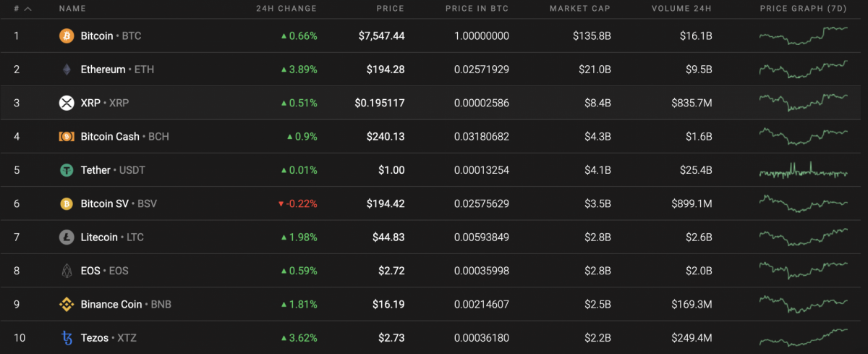Sort by the 24H CHANGE column header
868x354 pixels.
click(286, 9)
